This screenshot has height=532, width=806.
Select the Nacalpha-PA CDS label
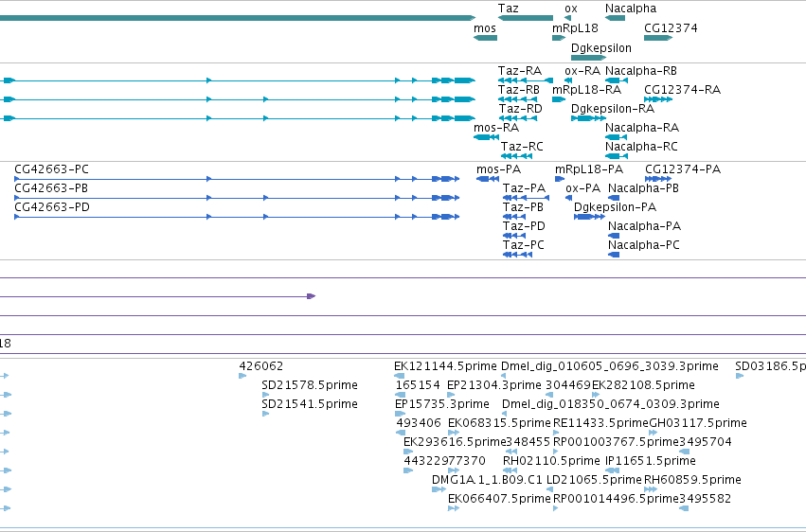point(644,226)
